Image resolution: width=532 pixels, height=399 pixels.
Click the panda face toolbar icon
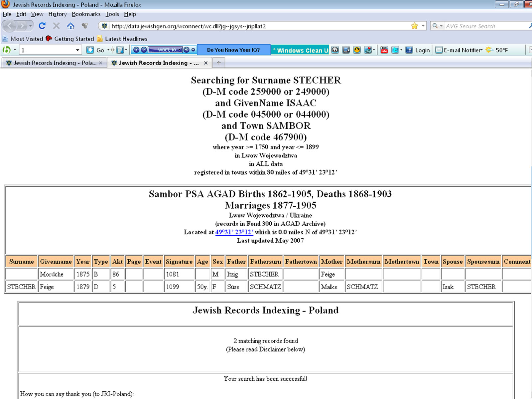tap(335, 50)
